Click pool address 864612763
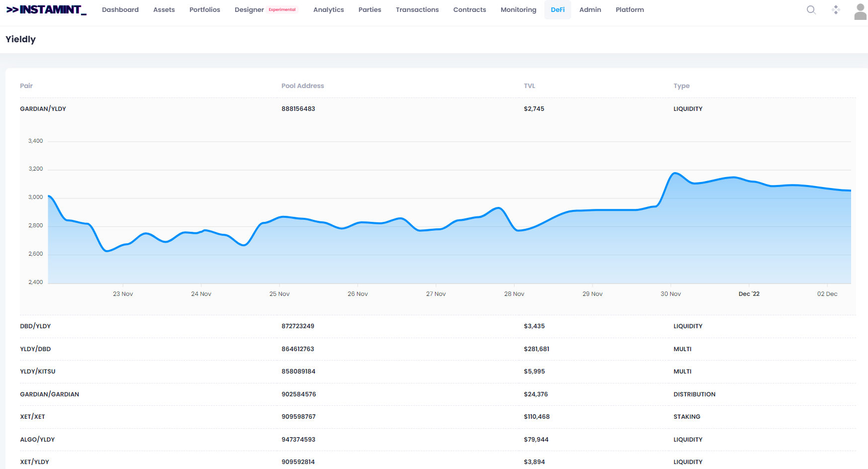Image resolution: width=868 pixels, height=469 pixels. pos(298,349)
